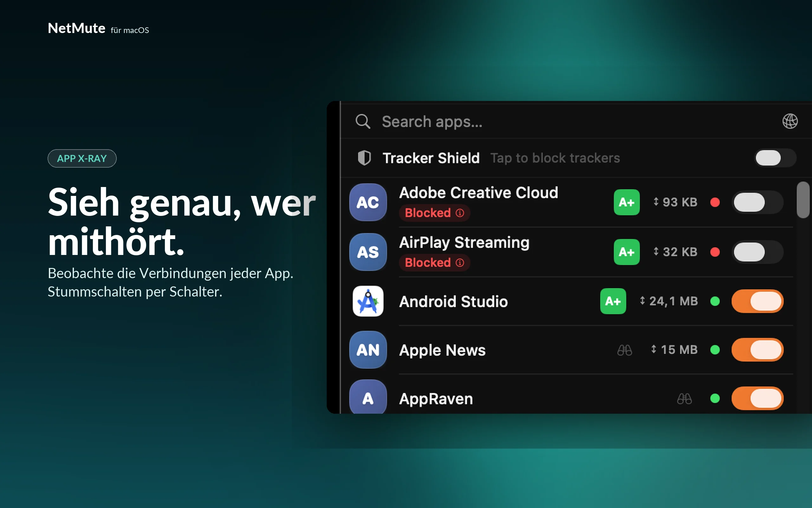This screenshot has height=508, width=812.
Task: Click the info icon in AirPlay's Blocked badge
Action: coord(460,263)
